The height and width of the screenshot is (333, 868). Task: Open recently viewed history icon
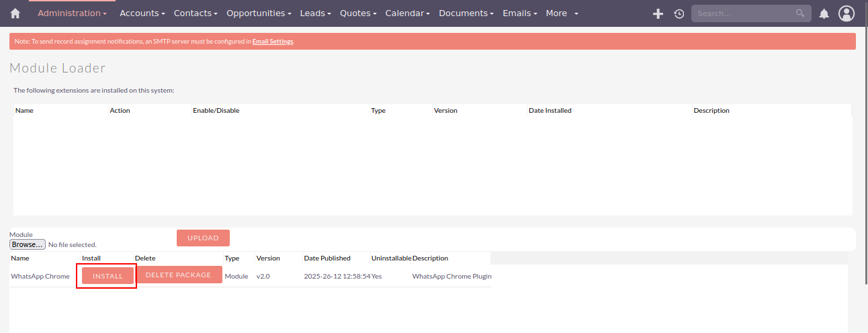click(x=679, y=13)
